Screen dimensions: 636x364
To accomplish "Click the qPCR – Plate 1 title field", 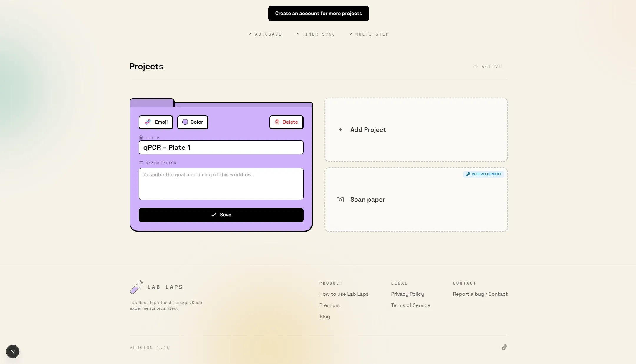I will click(x=221, y=147).
